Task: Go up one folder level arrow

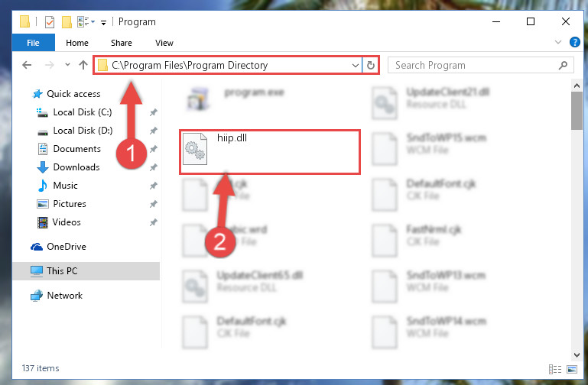Action: click(83, 65)
